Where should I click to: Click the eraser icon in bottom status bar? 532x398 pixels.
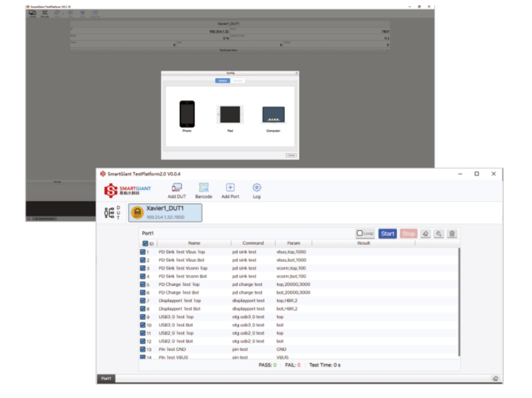[495, 378]
